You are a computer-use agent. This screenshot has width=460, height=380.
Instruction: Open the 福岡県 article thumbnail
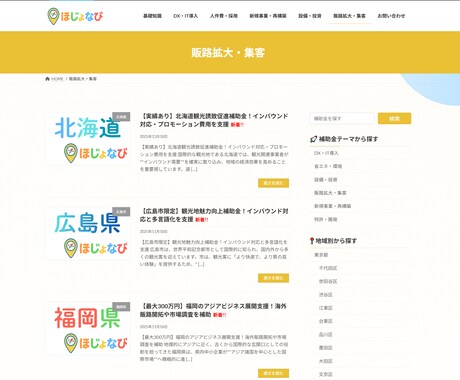(x=88, y=328)
